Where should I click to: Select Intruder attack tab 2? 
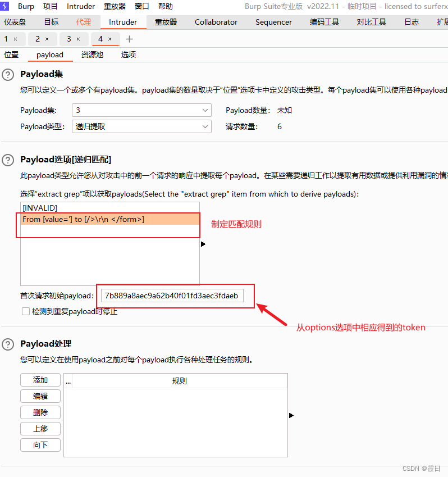point(38,39)
